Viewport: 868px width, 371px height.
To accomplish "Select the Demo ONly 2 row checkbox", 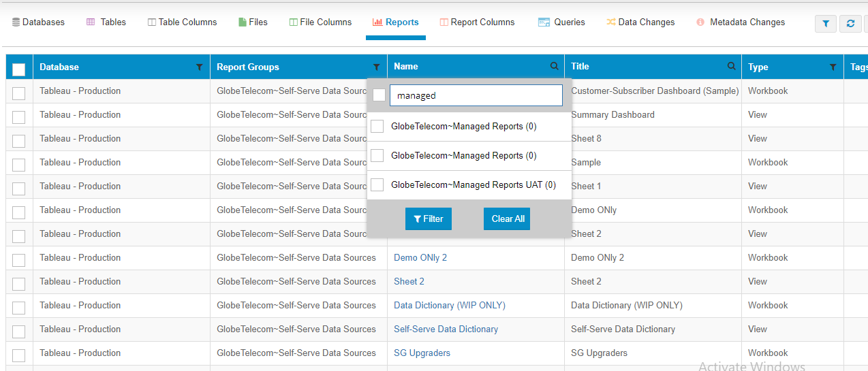I will (19, 260).
